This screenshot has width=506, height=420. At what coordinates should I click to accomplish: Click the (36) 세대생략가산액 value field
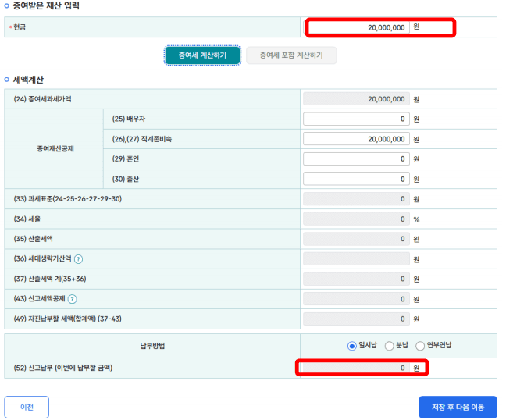click(356, 259)
